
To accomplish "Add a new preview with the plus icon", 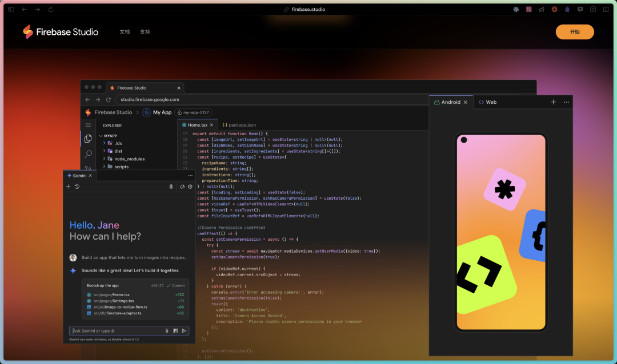I will [x=553, y=102].
